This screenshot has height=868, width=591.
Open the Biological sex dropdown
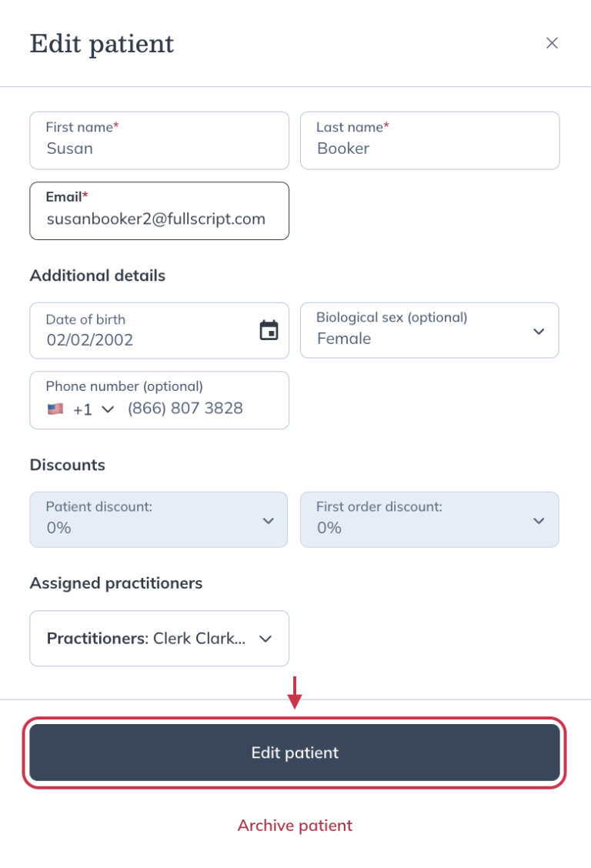pyautogui.click(x=429, y=331)
